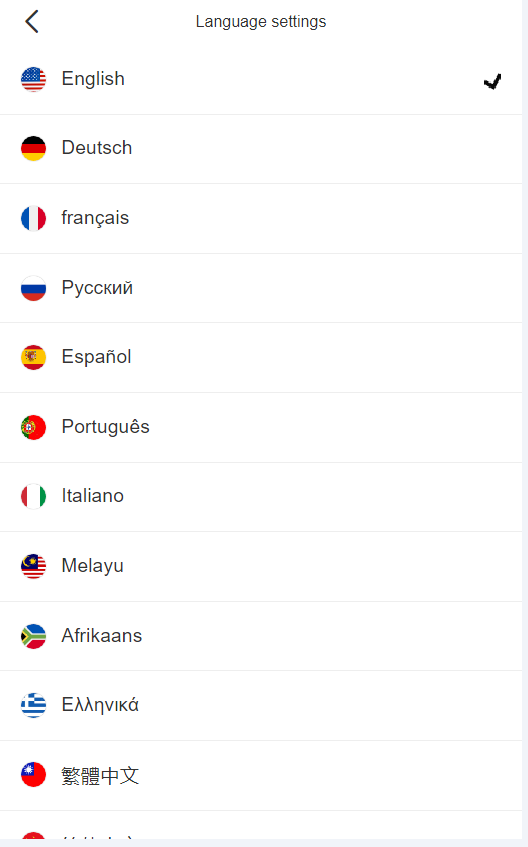
Task: Switch the language to Italiano
Action: coord(261,497)
